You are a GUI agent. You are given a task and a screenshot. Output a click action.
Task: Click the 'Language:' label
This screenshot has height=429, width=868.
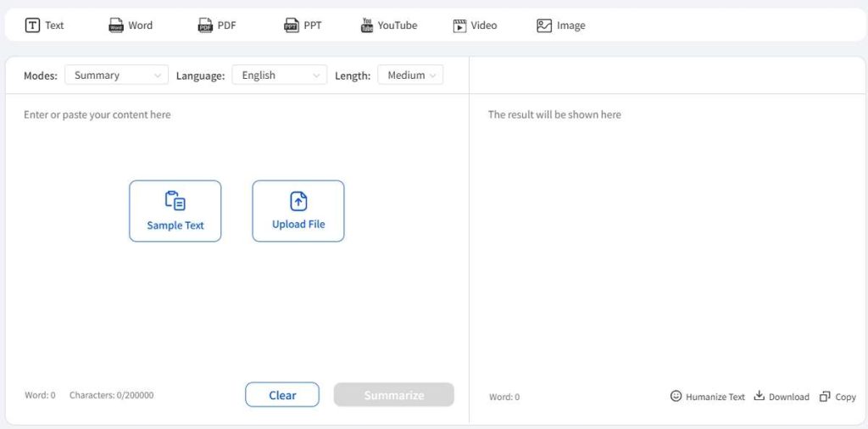200,75
